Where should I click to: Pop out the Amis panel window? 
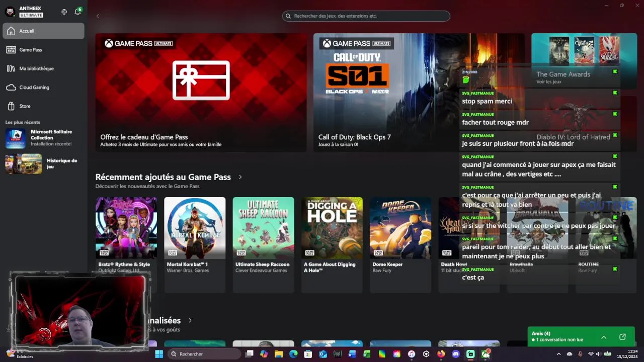point(622,337)
